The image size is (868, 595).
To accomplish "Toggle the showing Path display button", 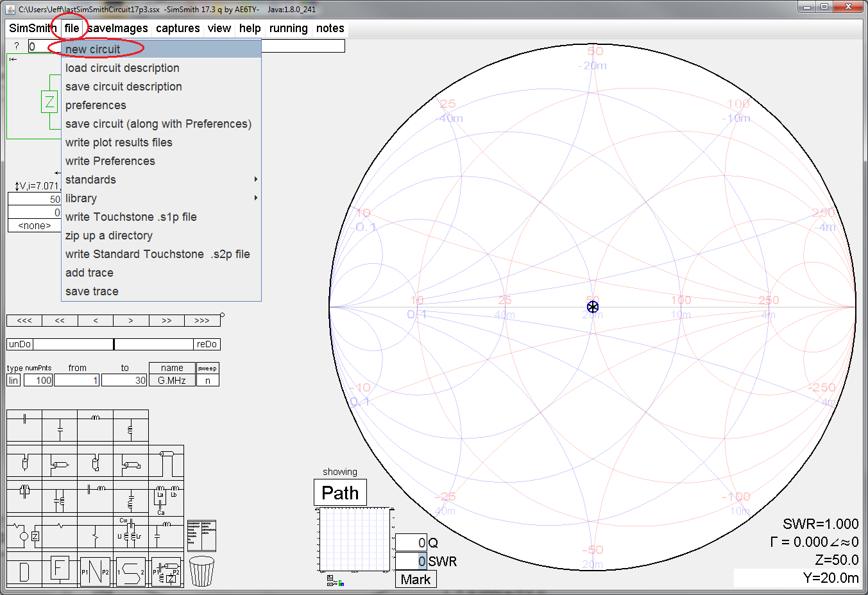I will click(340, 492).
